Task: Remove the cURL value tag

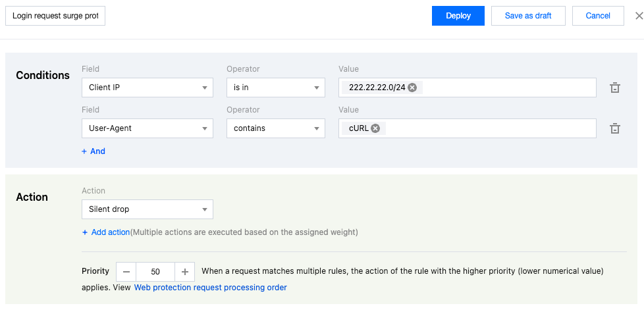Action: [375, 128]
